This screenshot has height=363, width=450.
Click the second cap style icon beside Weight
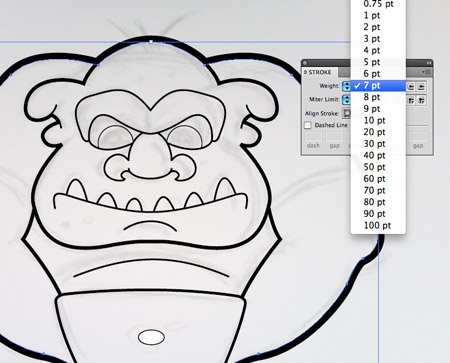click(x=421, y=87)
